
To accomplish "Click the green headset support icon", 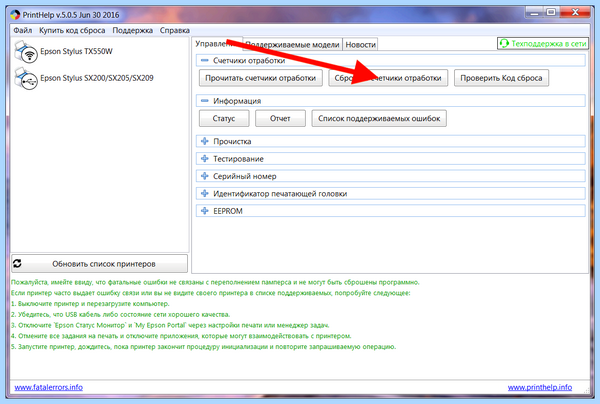I will 504,44.
